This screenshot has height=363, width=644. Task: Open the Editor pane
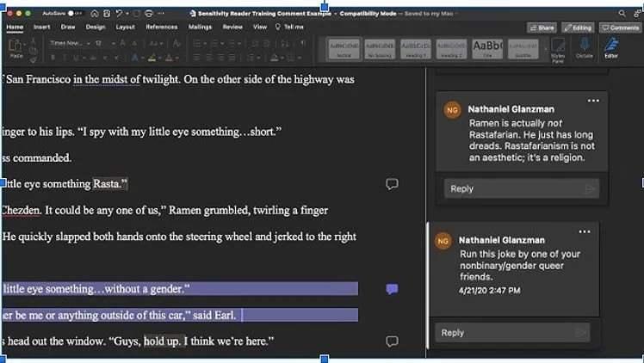tap(611, 47)
